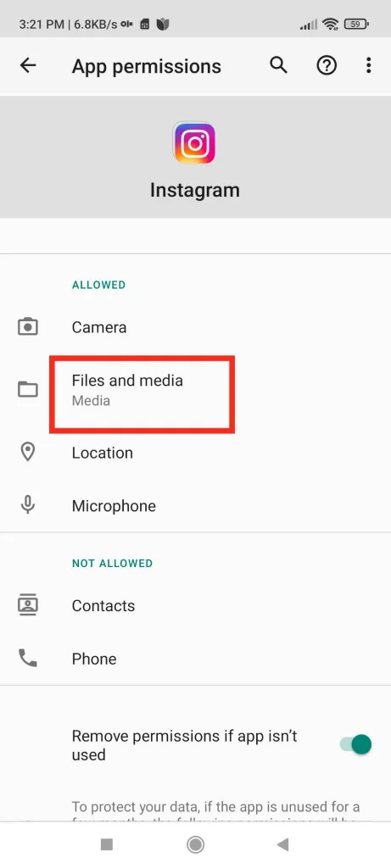This screenshot has height=868, width=391.
Task: Click the contacts card icon
Action: tap(28, 605)
